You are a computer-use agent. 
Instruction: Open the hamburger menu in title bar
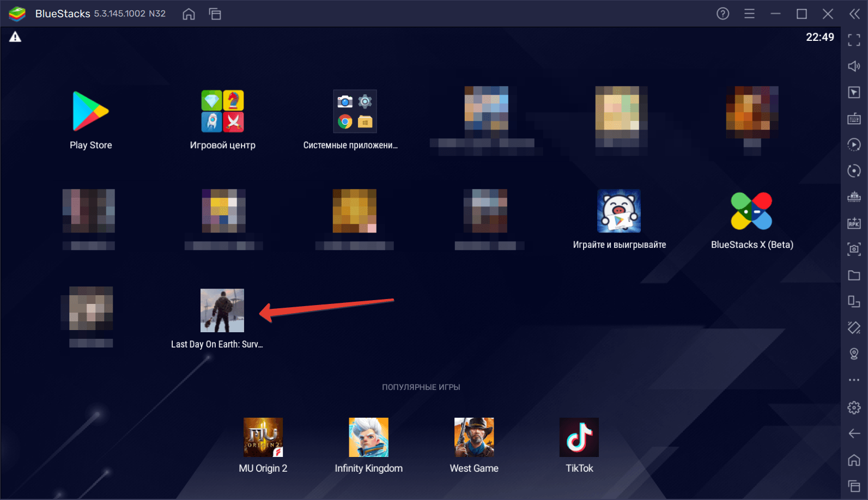coord(750,14)
